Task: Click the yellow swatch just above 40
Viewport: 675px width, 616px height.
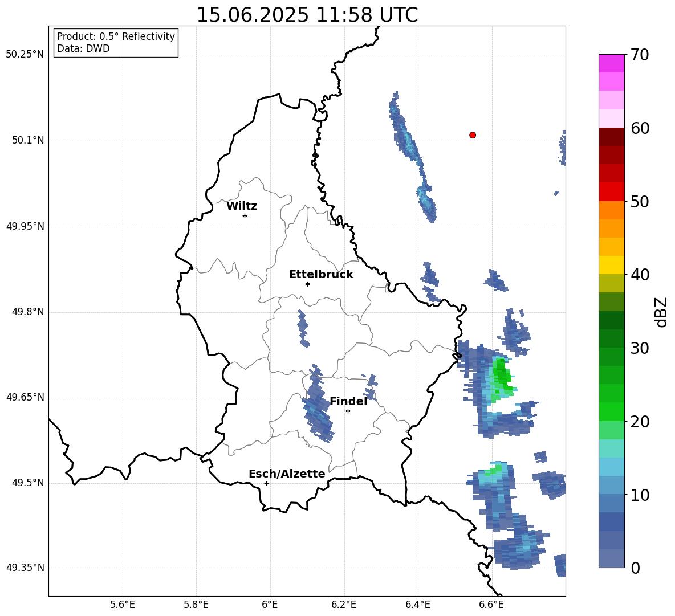Action: click(x=611, y=265)
